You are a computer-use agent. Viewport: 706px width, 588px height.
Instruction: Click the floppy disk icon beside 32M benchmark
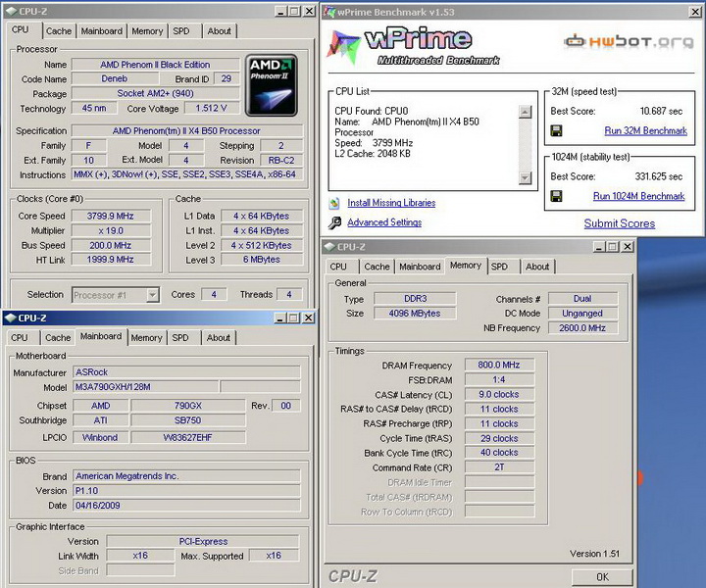[x=556, y=130]
